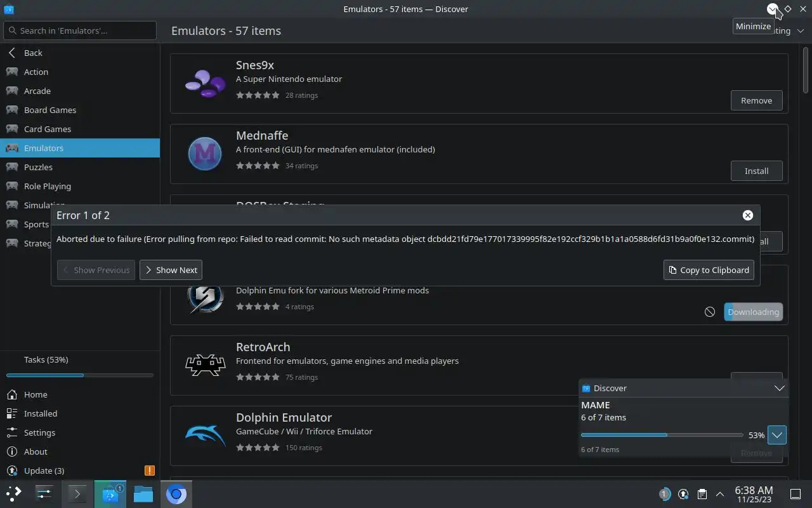Click Show Next error button
The image size is (812, 508).
[x=171, y=270]
